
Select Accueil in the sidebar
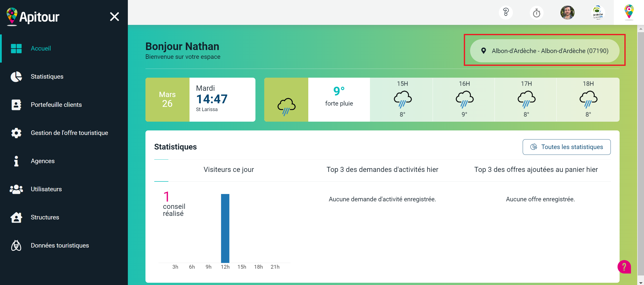point(41,48)
